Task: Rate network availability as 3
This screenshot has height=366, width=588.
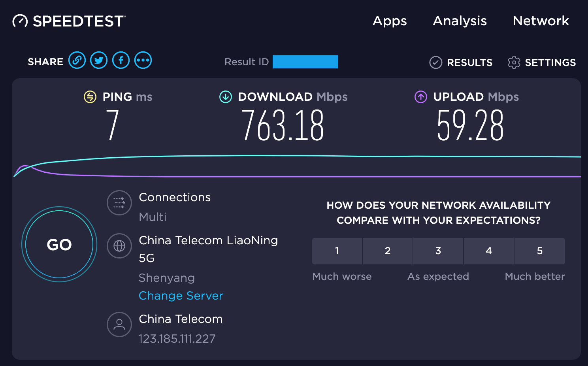Action: tap(438, 251)
